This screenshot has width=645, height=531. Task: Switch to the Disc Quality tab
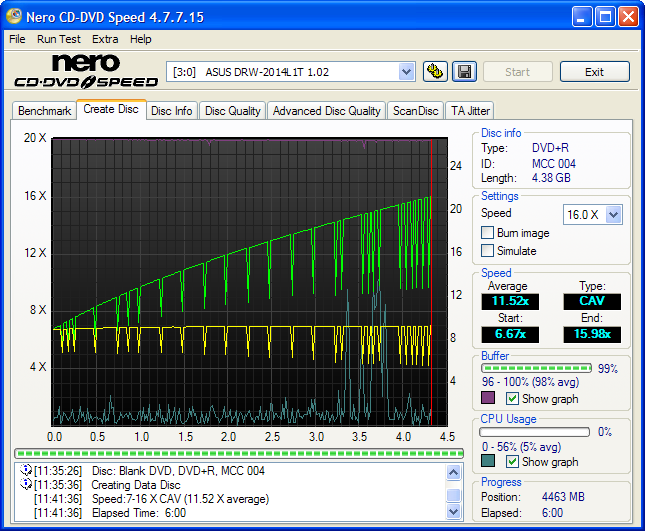232,111
